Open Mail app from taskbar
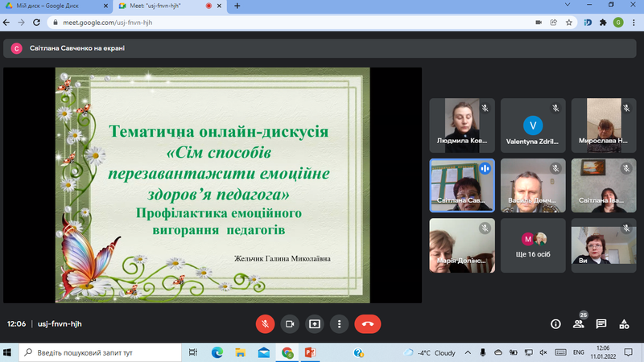 pos(264,352)
